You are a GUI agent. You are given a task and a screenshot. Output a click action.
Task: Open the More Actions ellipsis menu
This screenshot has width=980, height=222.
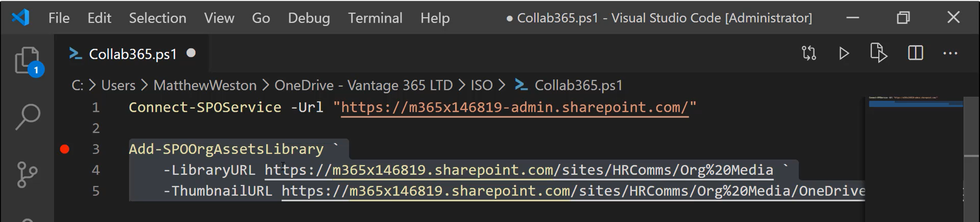[x=950, y=54]
